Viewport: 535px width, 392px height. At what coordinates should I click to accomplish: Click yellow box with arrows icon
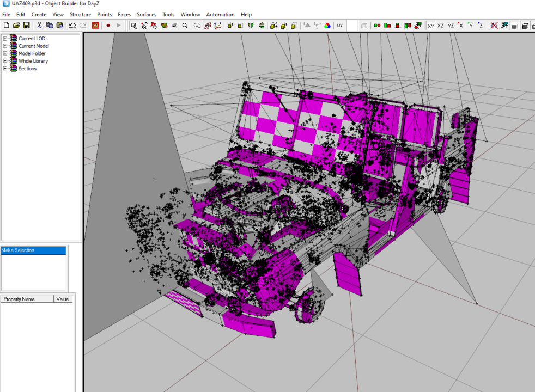[x=273, y=26]
